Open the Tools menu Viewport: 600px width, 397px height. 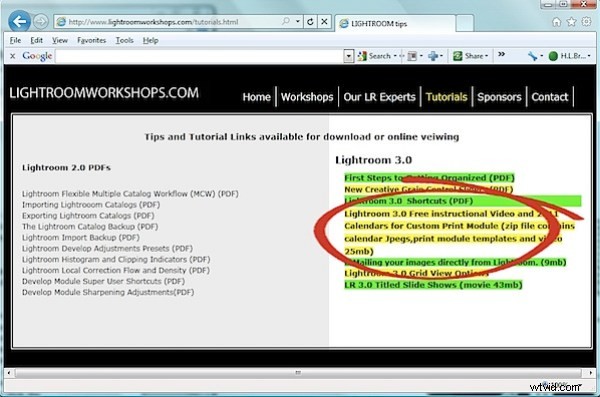coord(125,40)
